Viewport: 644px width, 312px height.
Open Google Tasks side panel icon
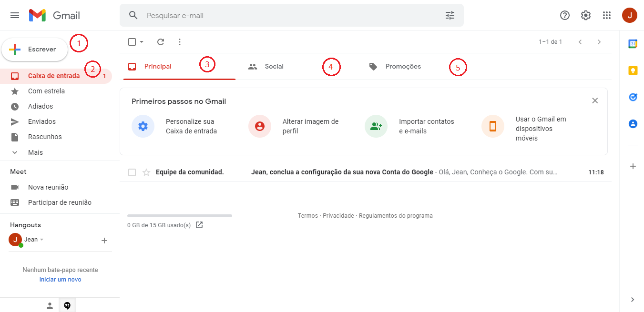click(x=633, y=97)
